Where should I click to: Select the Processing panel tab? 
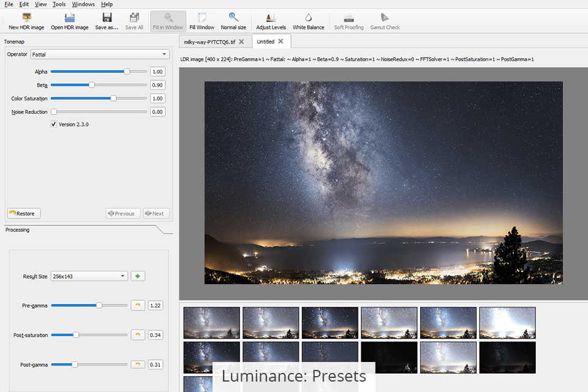(x=17, y=230)
